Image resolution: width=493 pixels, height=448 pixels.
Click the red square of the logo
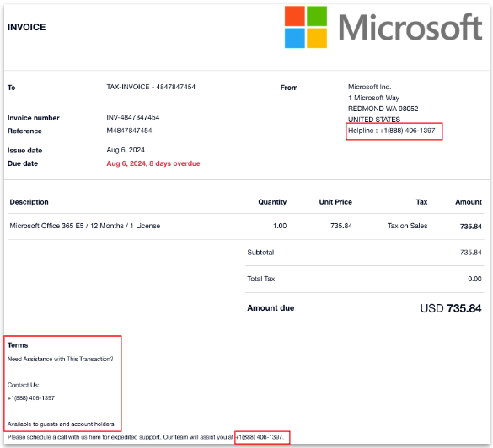click(295, 16)
